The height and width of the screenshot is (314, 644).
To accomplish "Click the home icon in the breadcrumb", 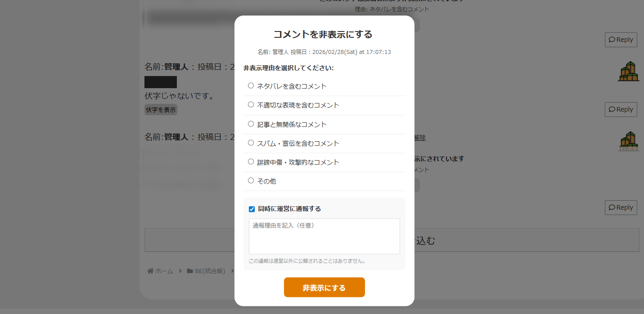I will click(150, 271).
